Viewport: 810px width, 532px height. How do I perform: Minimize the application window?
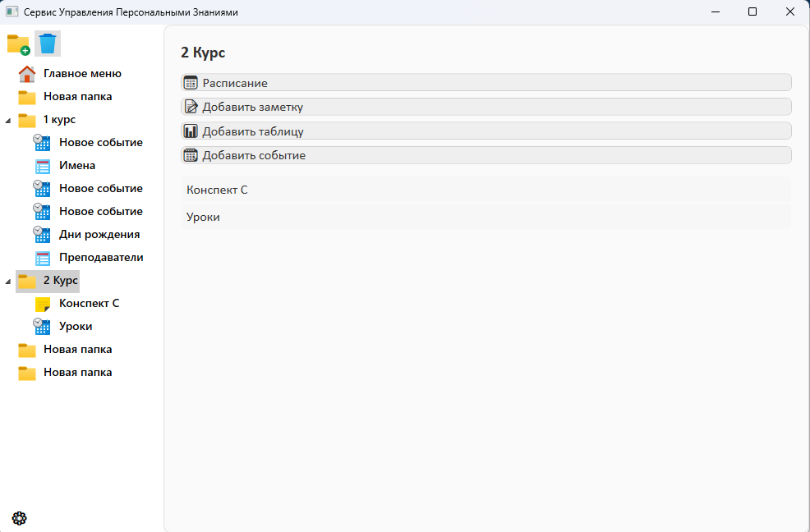(716, 11)
